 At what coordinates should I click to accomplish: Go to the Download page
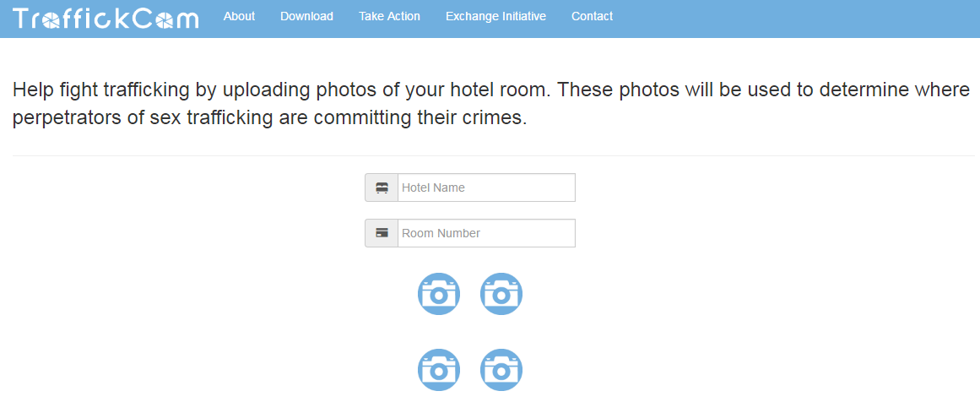point(306,16)
